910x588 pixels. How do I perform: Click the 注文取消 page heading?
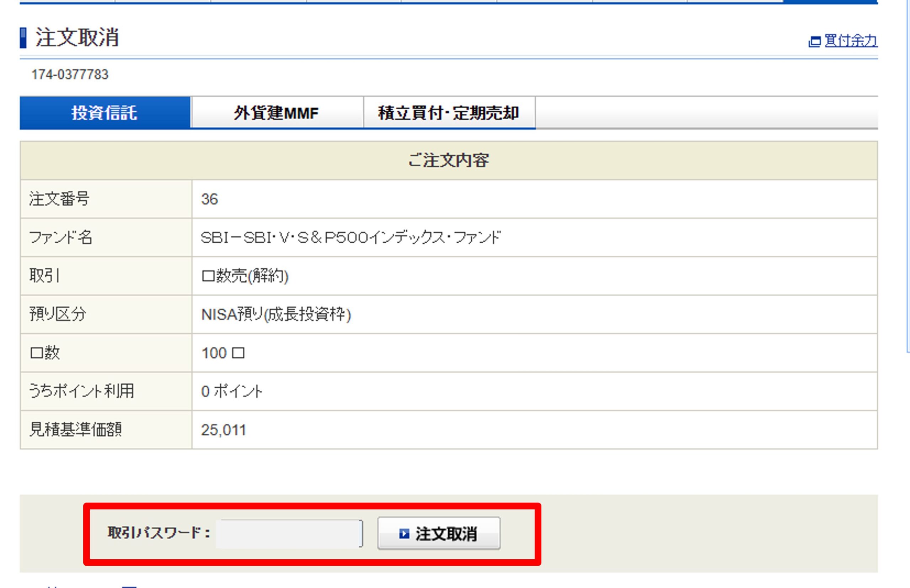point(77,38)
